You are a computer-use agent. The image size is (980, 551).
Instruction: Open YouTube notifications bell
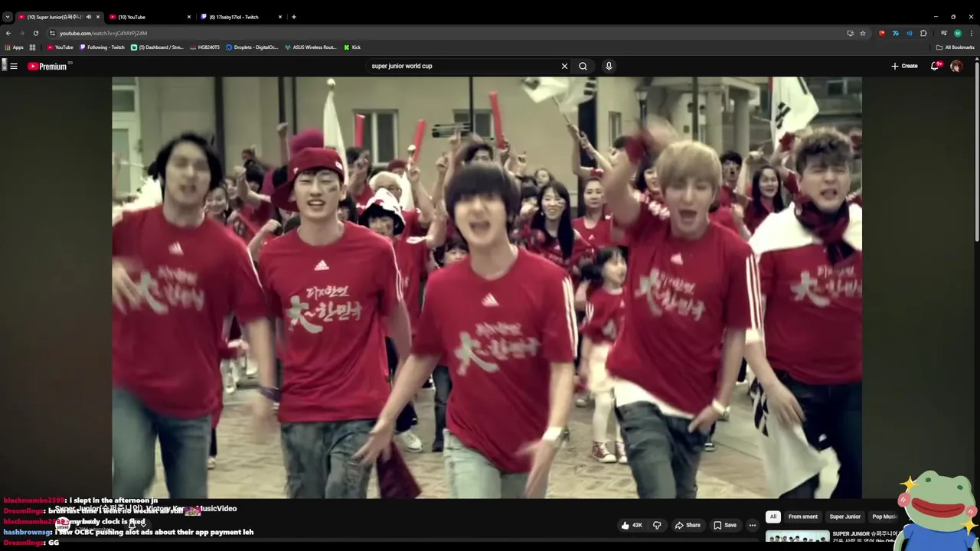(x=935, y=66)
